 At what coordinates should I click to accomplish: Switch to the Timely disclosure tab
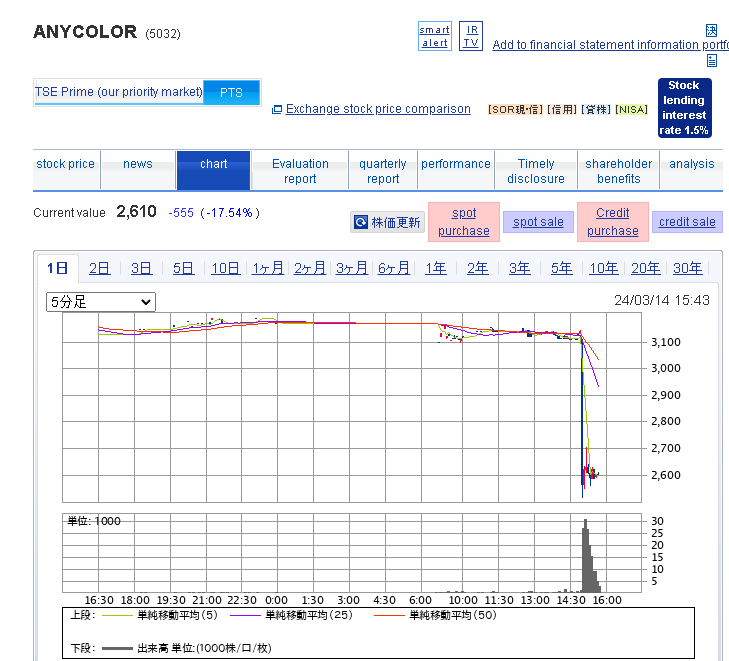(x=536, y=171)
